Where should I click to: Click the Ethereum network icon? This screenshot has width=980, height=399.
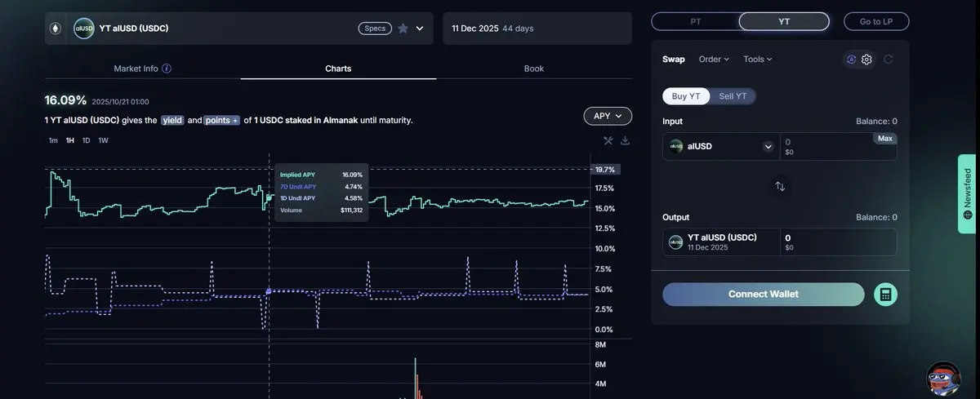coord(56,29)
